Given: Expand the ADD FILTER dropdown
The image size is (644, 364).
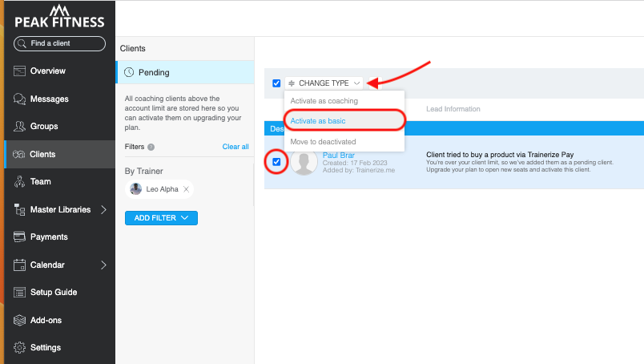Looking at the screenshot, I should (x=161, y=218).
